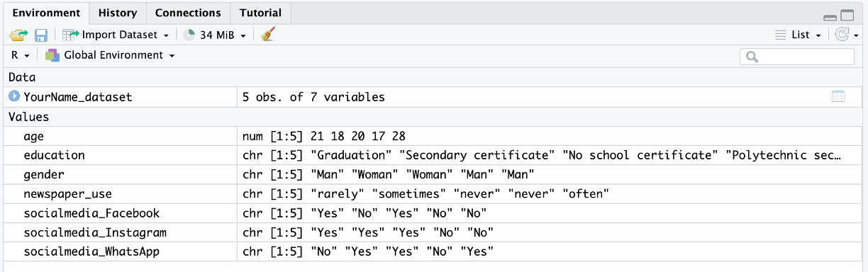Switch to the History tab
The width and height of the screenshot is (868, 272).
pyautogui.click(x=118, y=13)
